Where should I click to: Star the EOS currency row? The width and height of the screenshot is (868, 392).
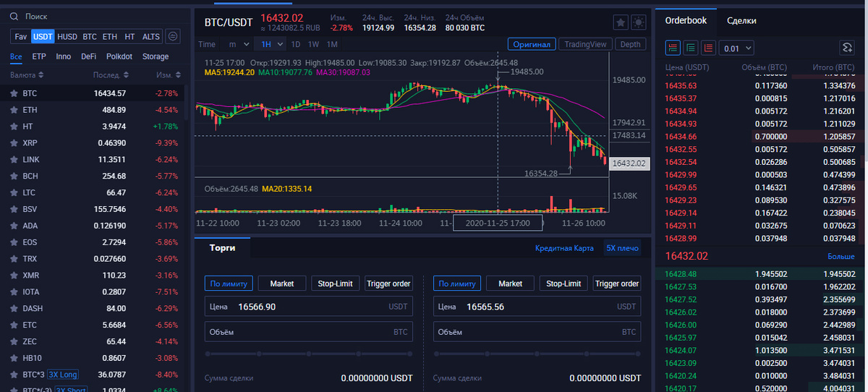coord(14,242)
